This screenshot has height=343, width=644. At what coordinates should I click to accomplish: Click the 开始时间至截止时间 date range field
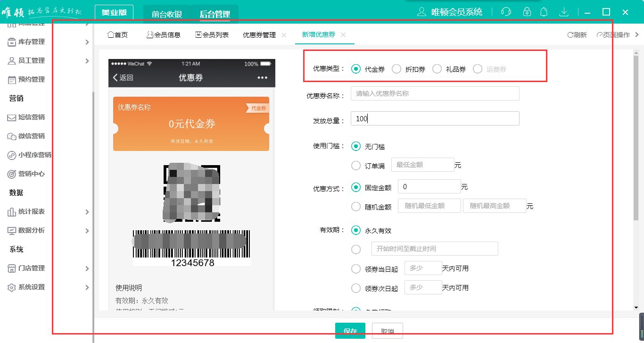(435, 249)
